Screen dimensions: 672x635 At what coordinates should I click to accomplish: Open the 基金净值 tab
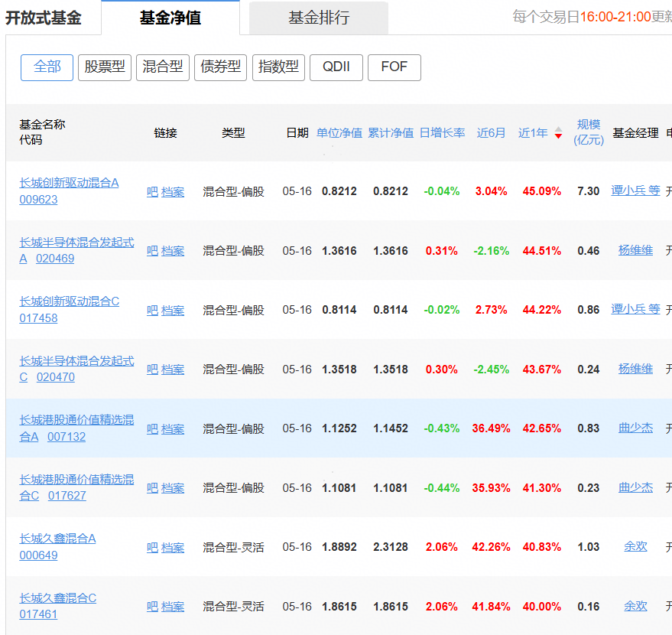pos(170,17)
